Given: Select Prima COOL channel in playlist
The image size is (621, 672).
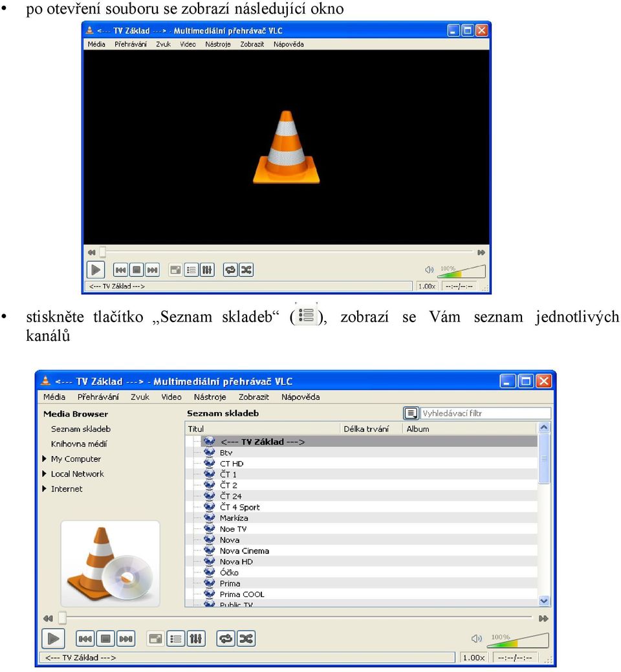Looking at the screenshot, I should coord(362,594).
